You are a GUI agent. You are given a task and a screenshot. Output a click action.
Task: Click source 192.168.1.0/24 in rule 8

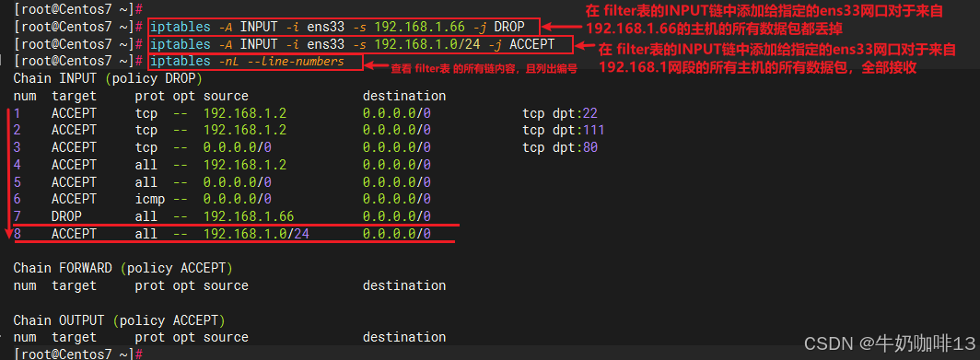point(256,234)
